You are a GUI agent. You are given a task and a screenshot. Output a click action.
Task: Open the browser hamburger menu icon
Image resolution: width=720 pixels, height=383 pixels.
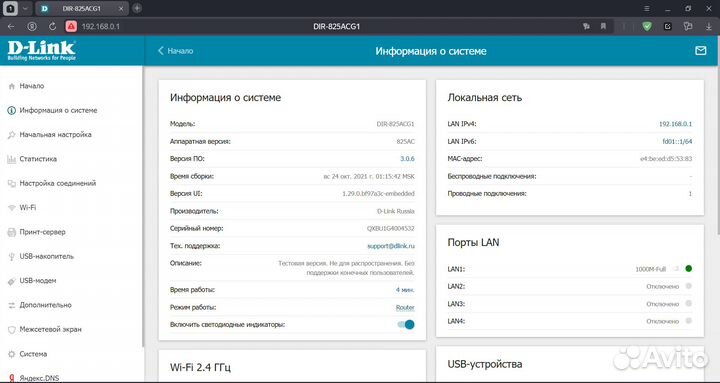point(647,8)
